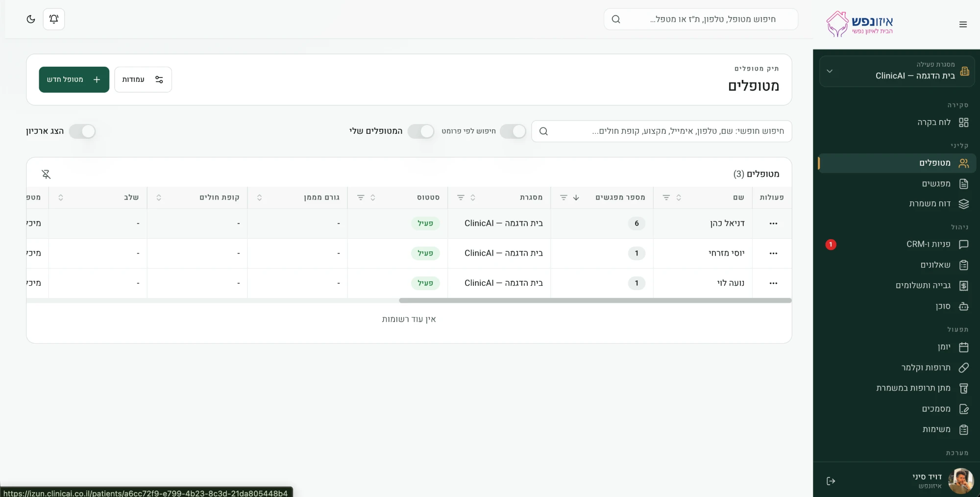
Task: Sort by גורם מממן column arrows
Action: pos(260,198)
